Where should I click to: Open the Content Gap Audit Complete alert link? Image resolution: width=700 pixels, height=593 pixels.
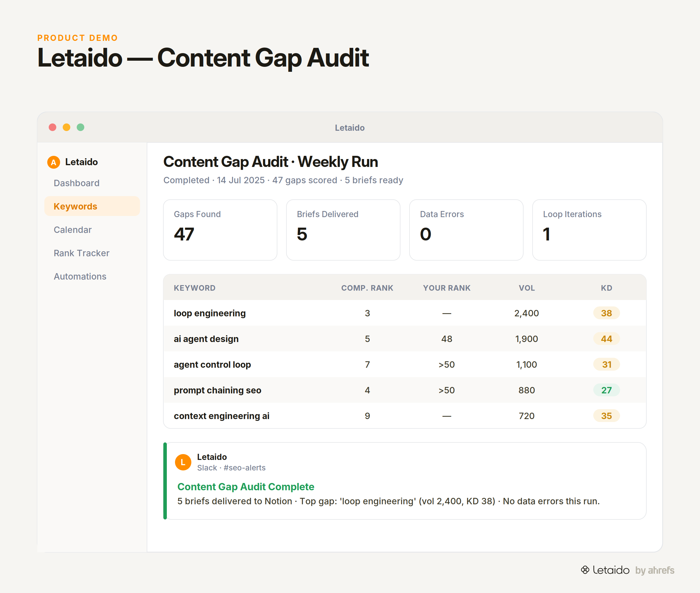(x=246, y=486)
